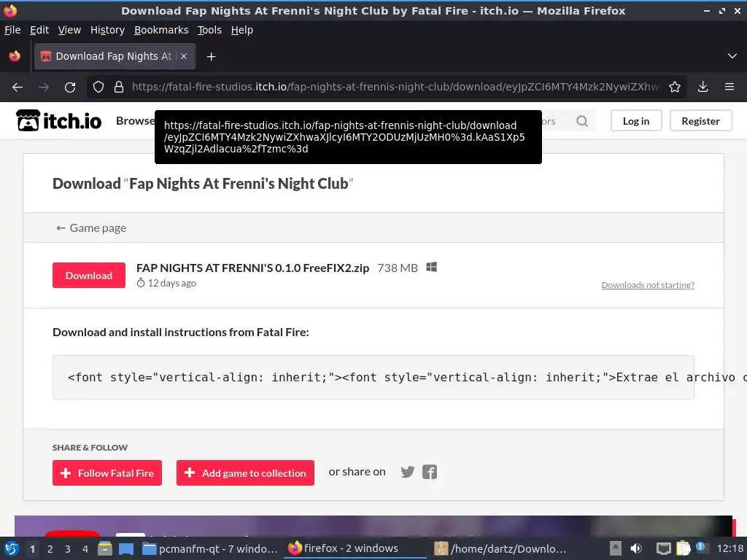Viewport: 747px width, 560px height.
Task: Switch to virtual desktop 4
Action: pos(85,549)
